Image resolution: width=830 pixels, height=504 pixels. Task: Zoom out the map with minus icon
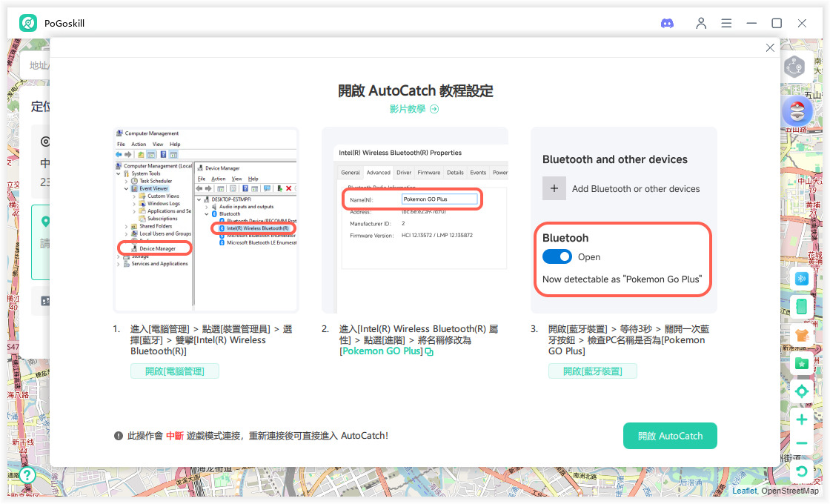(x=801, y=444)
